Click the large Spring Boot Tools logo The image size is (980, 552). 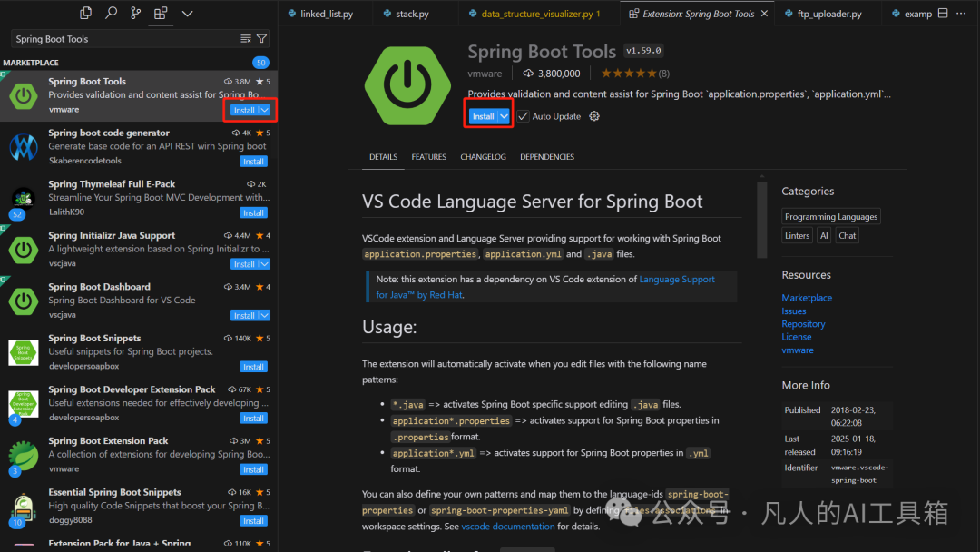(407, 85)
